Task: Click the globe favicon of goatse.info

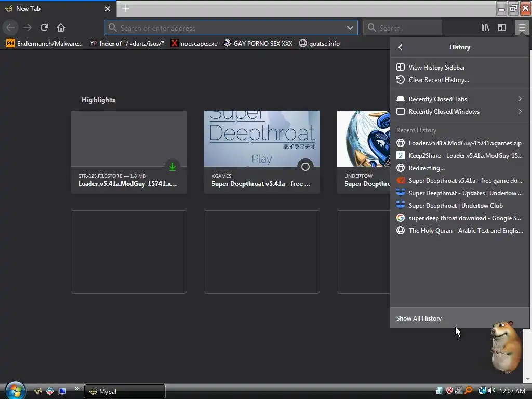Action: pos(303,44)
